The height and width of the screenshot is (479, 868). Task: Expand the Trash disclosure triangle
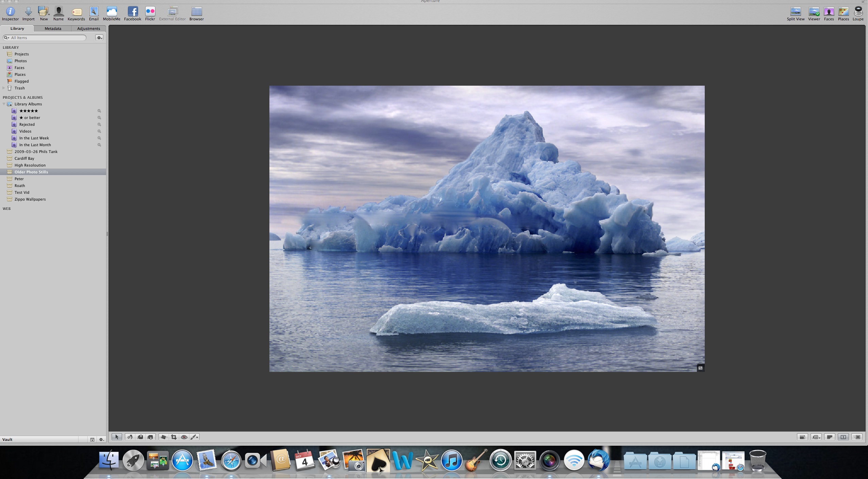(3, 88)
